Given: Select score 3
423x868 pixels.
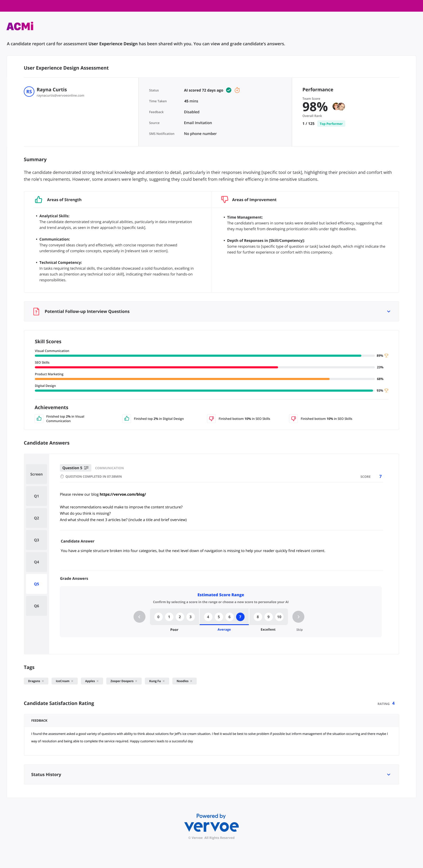Looking at the screenshot, I should coord(190,617).
